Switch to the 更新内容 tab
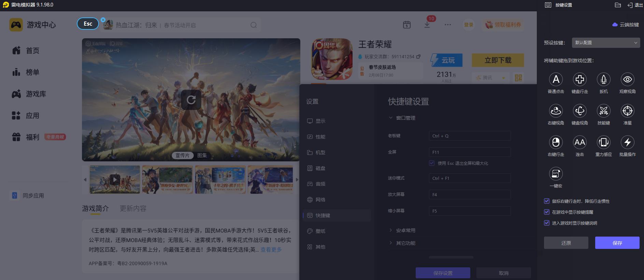The image size is (644, 280). (x=133, y=209)
